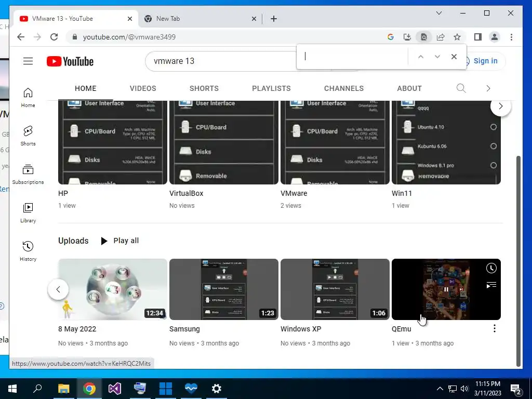Viewport: 532px width, 399px height.
Task: Open the three-dot menu for QEmu video
Action: coord(495,328)
